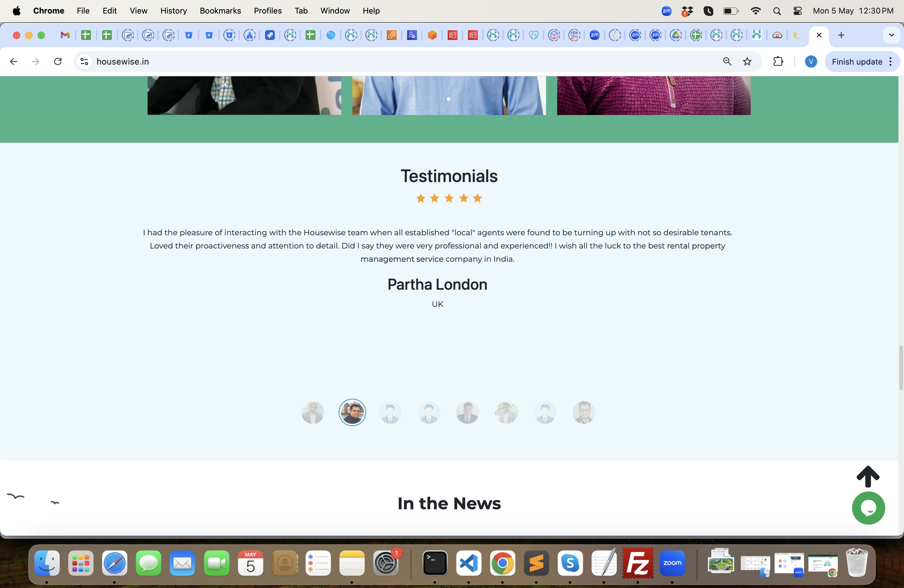This screenshot has width=904, height=588.
Task: Open the History menu
Action: [x=174, y=11]
